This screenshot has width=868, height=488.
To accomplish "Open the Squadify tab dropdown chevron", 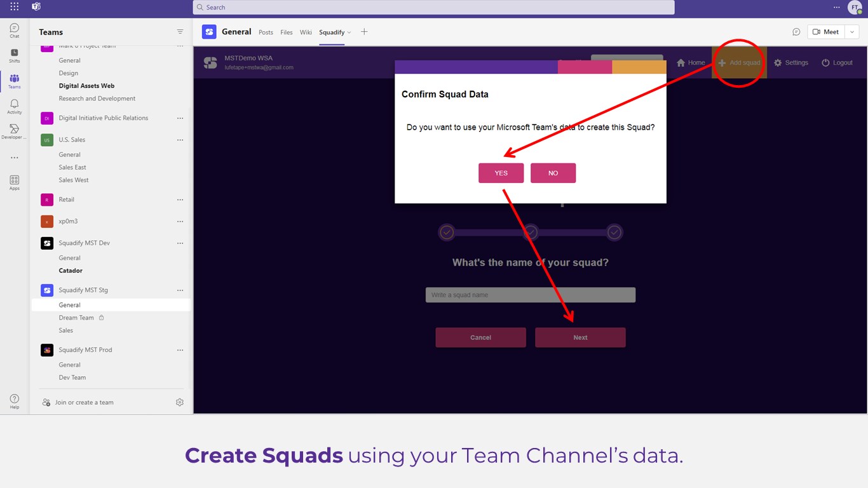I will pos(349,32).
